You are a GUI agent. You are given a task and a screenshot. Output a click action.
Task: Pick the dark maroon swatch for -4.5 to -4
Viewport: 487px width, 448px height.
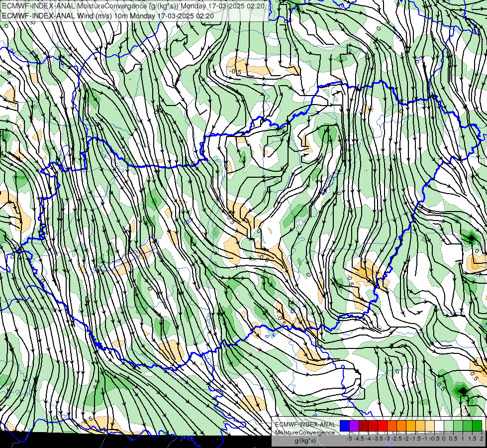click(x=364, y=426)
